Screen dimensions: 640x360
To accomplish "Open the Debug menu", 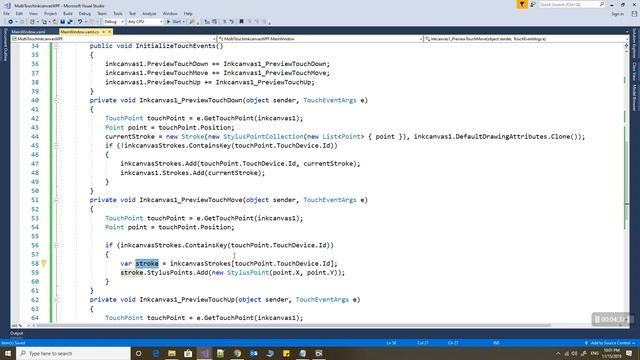I will 85,14.
